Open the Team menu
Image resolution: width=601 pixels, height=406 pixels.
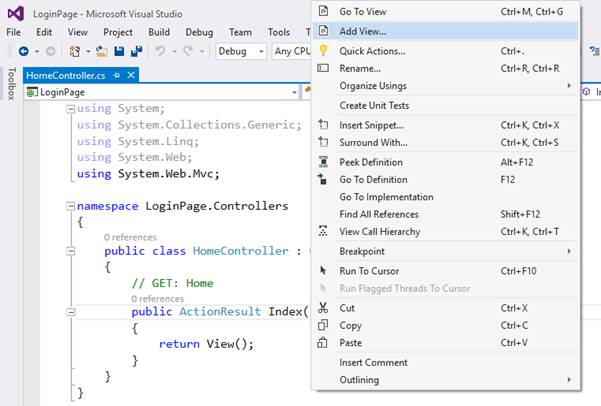(240, 32)
